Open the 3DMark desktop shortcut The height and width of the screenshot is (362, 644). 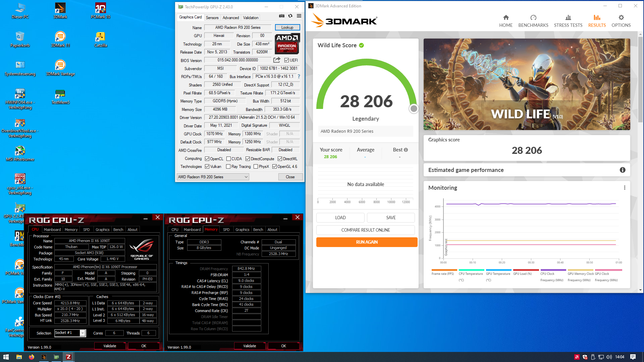click(x=60, y=11)
